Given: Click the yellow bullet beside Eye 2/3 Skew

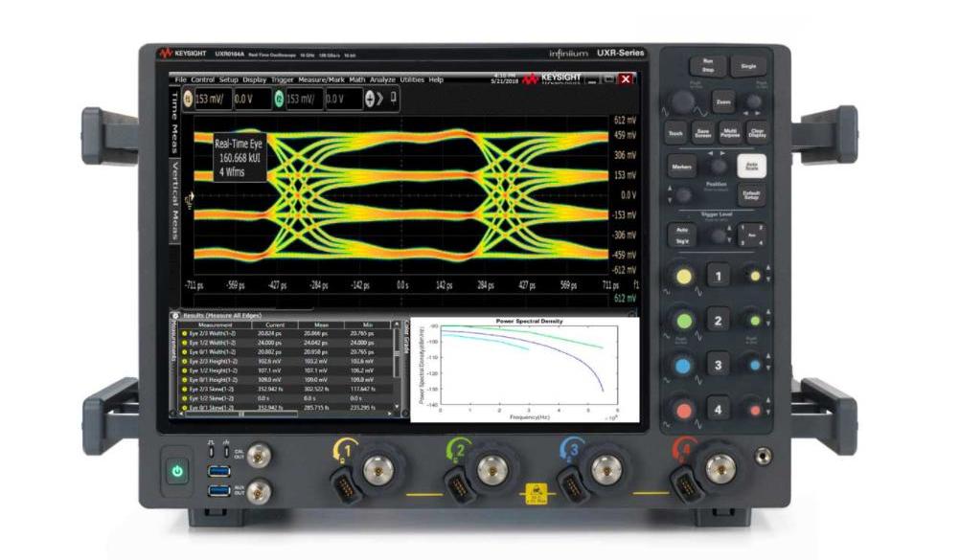Looking at the screenshot, I should pyautogui.click(x=185, y=390).
